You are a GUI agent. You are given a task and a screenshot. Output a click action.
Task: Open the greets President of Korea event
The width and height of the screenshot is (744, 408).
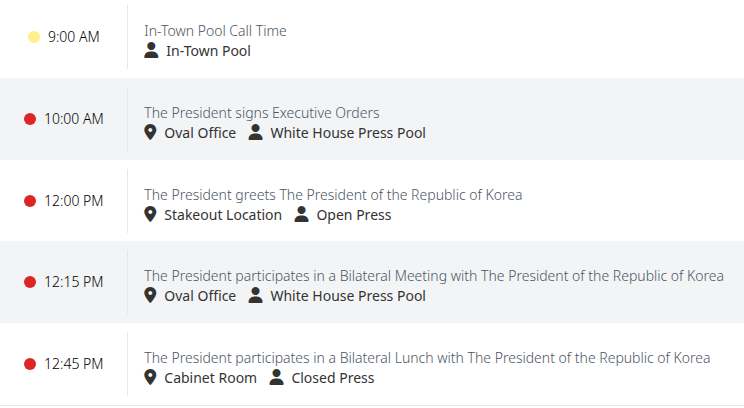tap(333, 195)
